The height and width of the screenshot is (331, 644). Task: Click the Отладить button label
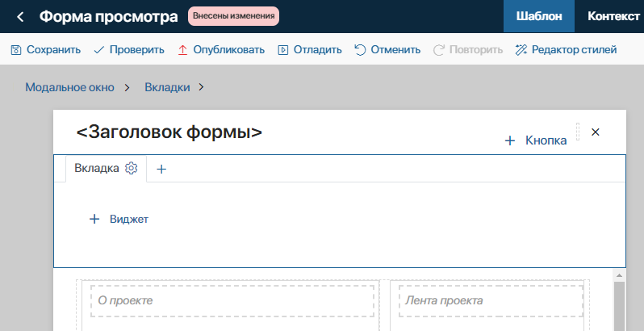click(x=317, y=50)
